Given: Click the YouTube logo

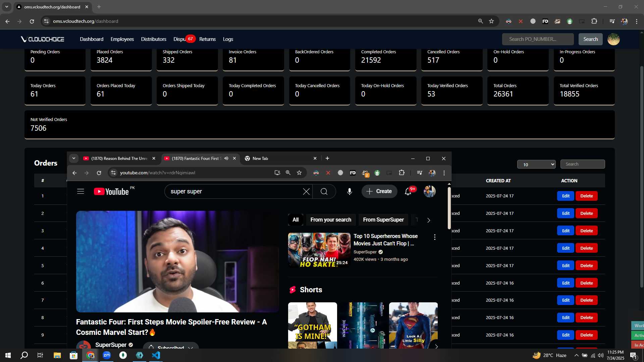Looking at the screenshot, I should pos(111,191).
